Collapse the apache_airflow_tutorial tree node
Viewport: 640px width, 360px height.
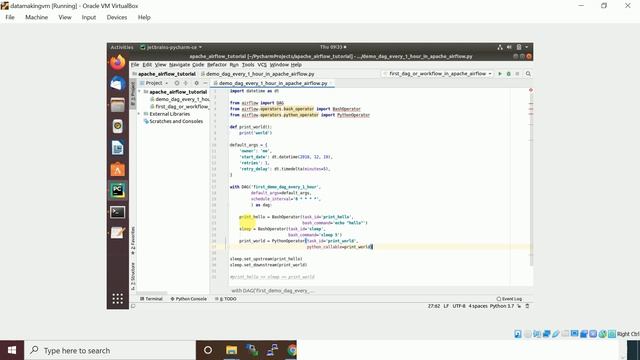coord(139,92)
